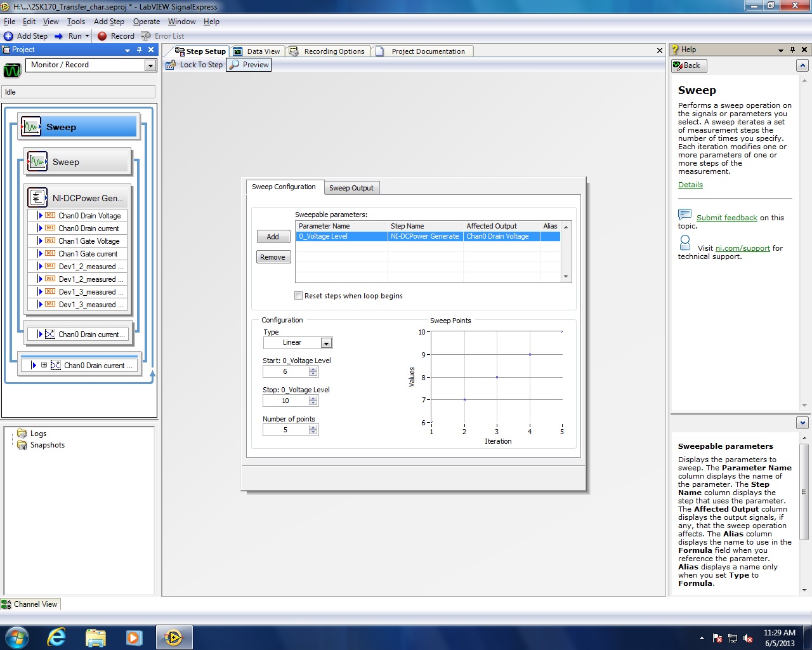The image size is (812, 650).
Task: Open the Logs folder icon
Action: pos(22,434)
